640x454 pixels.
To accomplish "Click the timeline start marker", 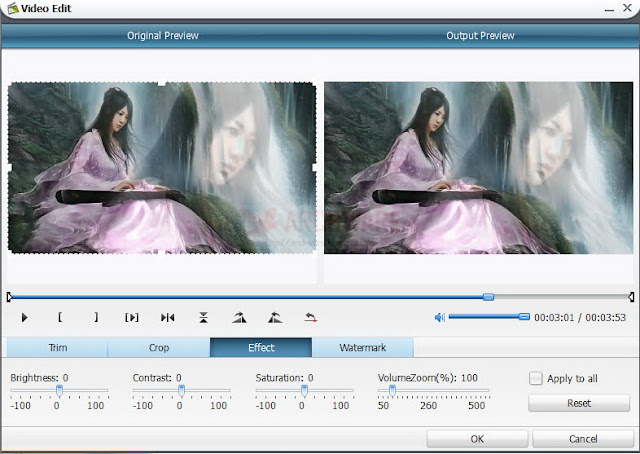I will tap(10, 297).
